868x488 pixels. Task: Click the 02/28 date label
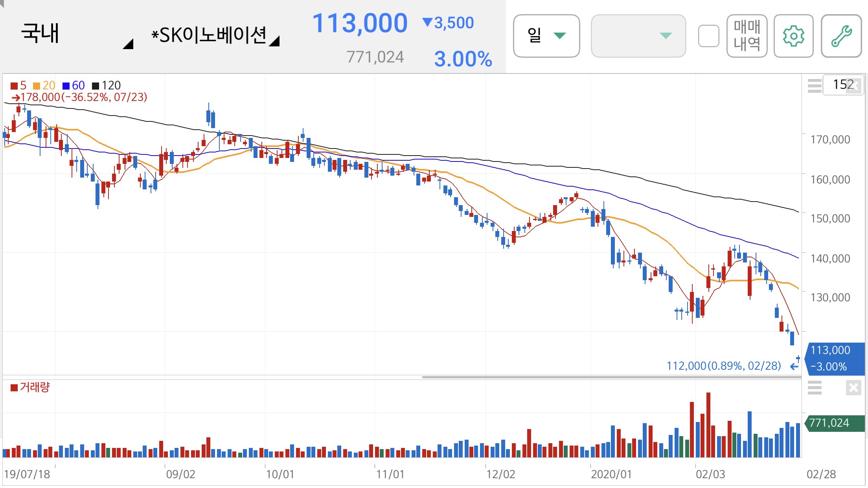821,474
